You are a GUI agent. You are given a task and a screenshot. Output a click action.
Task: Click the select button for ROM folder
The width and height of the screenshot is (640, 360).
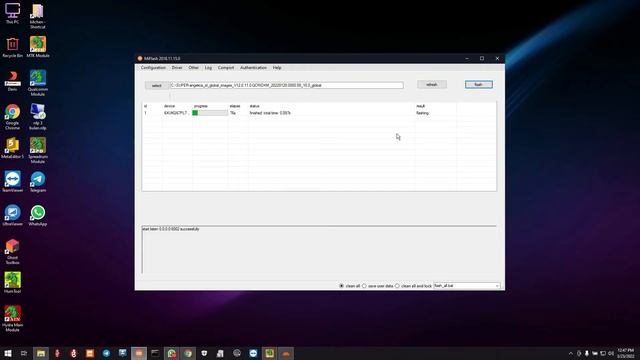click(x=157, y=86)
